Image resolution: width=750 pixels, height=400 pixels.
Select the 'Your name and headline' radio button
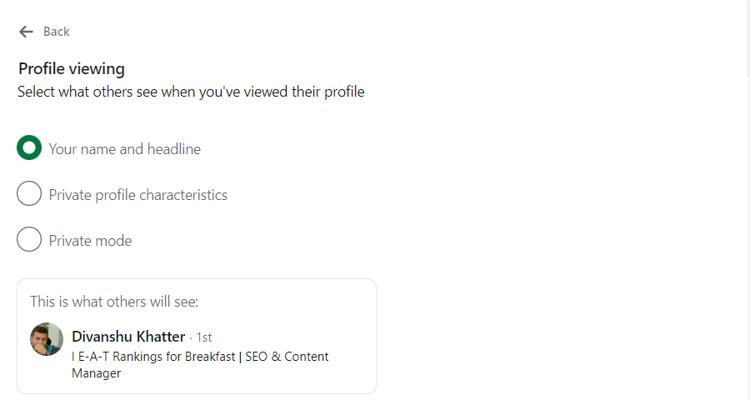(x=29, y=148)
